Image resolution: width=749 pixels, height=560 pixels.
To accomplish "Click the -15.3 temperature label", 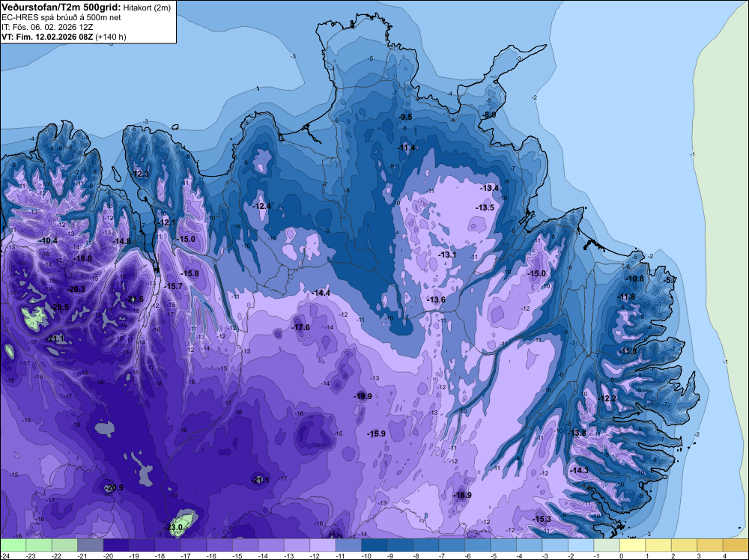I will [542, 520].
